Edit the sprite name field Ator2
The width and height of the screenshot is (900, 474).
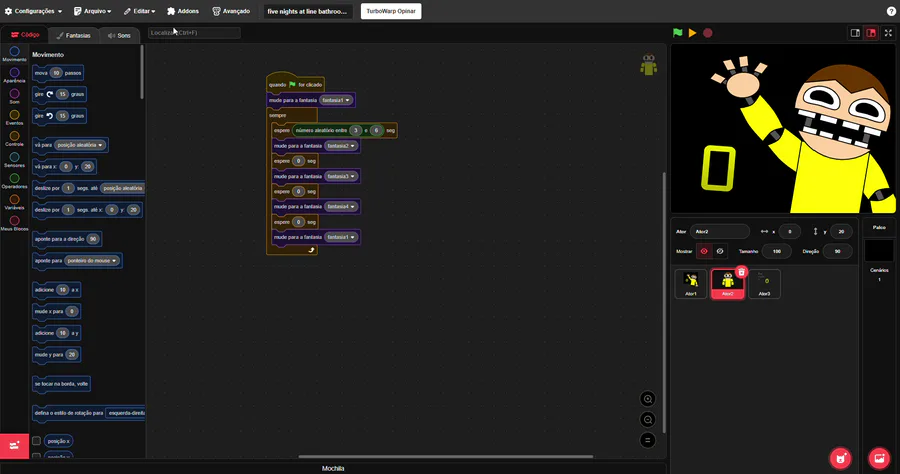tap(720, 232)
